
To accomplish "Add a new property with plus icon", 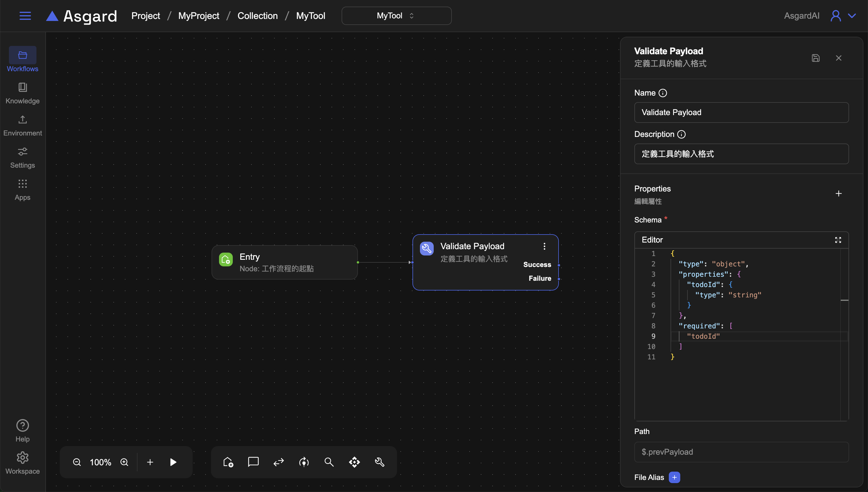I will coord(838,194).
